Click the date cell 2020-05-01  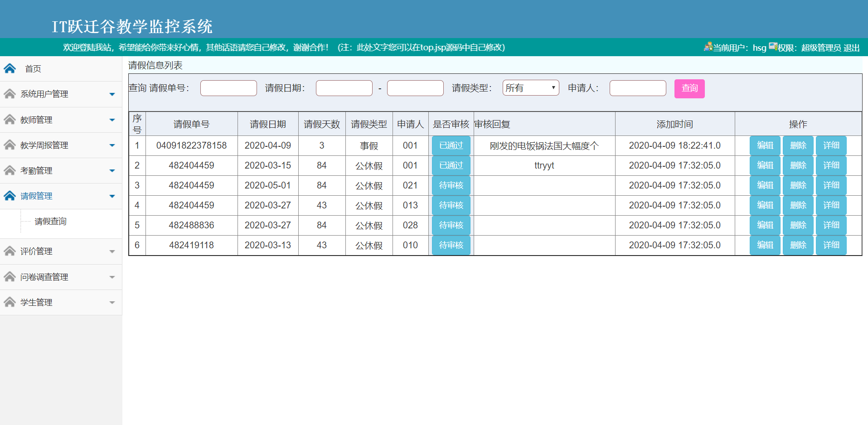coord(268,185)
